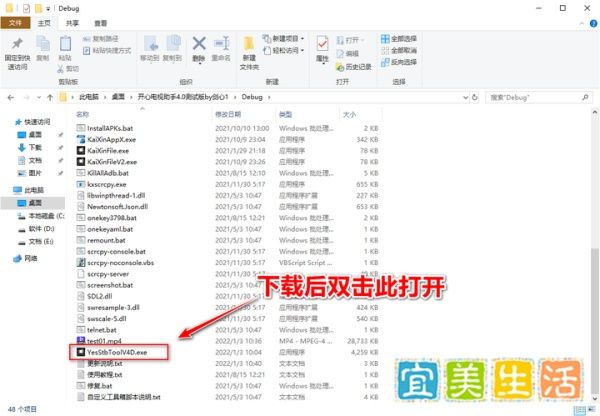Viewport: 600px width, 416px height.
Task: Open the File tab (文件)
Action: [15, 23]
